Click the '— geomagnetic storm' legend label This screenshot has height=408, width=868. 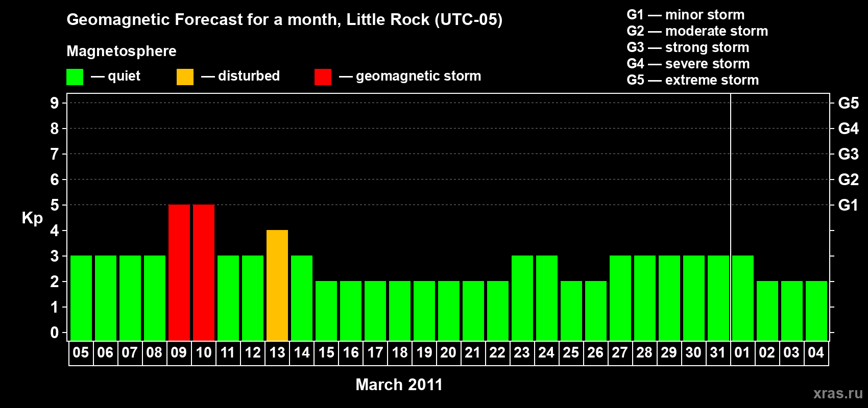[x=410, y=76]
